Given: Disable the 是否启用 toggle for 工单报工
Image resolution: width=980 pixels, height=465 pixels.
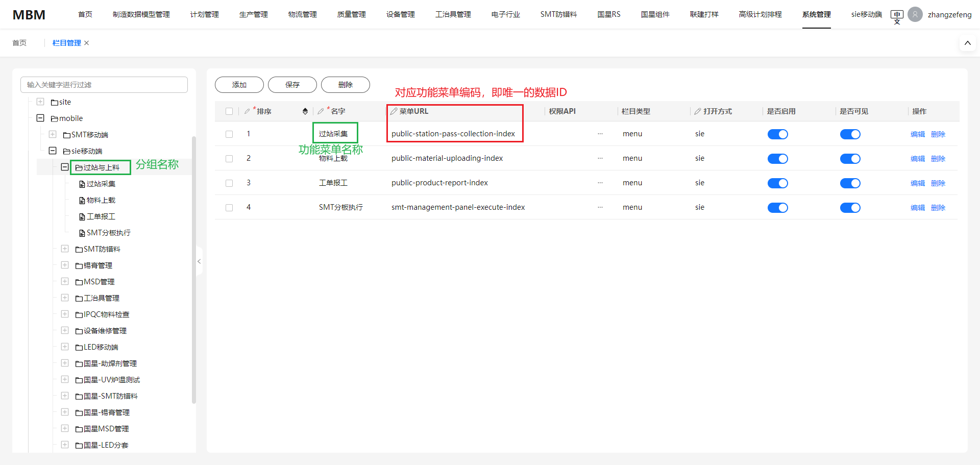Looking at the screenshot, I should [778, 183].
